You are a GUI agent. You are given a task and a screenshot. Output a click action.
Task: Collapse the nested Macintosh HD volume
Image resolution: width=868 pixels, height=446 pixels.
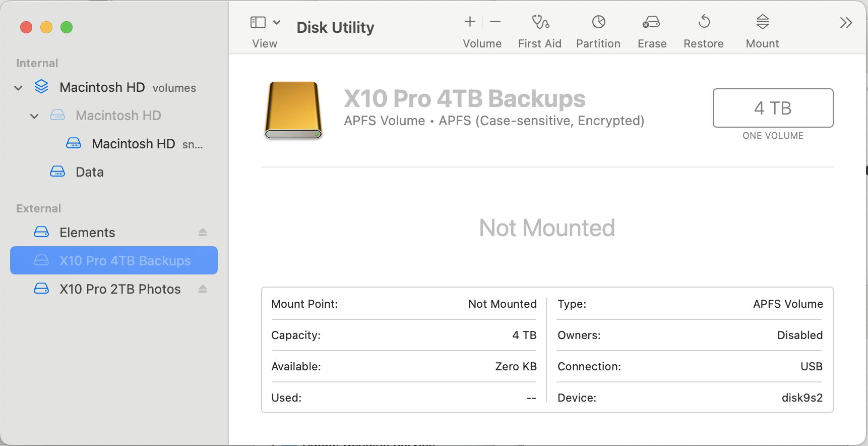(x=34, y=116)
